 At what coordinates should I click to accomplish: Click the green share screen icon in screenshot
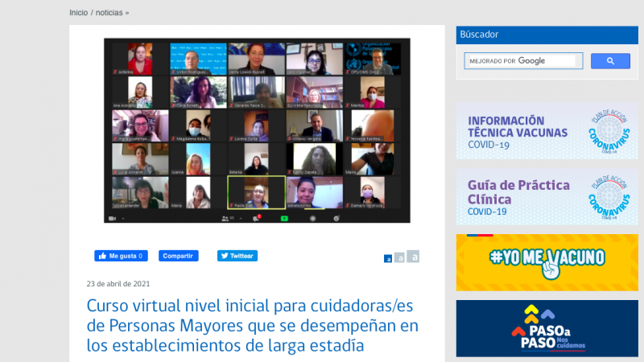click(x=284, y=218)
